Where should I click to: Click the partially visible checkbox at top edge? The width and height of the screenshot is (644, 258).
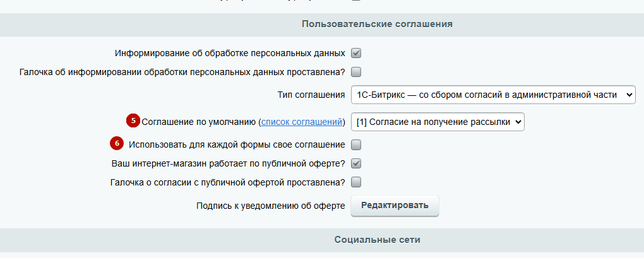pos(356,1)
